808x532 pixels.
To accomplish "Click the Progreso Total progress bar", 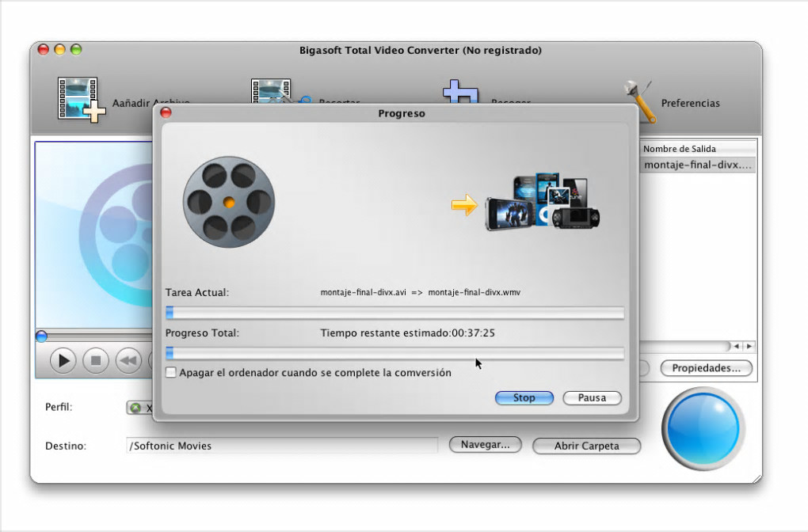I will 394,353.
